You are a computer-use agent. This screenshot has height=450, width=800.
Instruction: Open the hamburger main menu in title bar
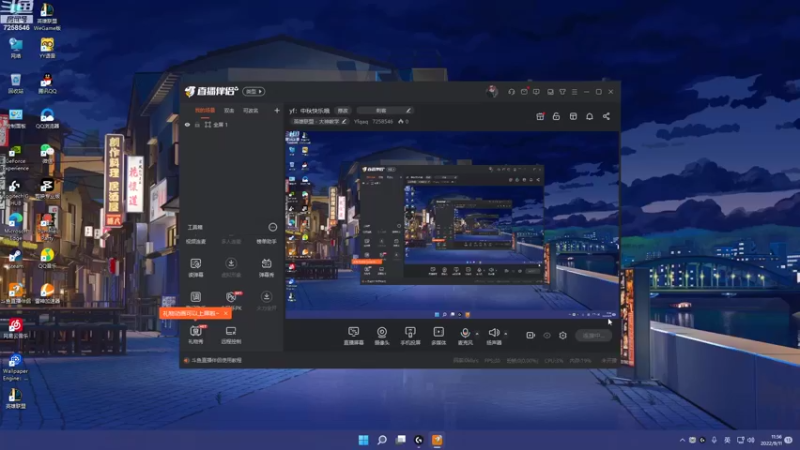574,92
